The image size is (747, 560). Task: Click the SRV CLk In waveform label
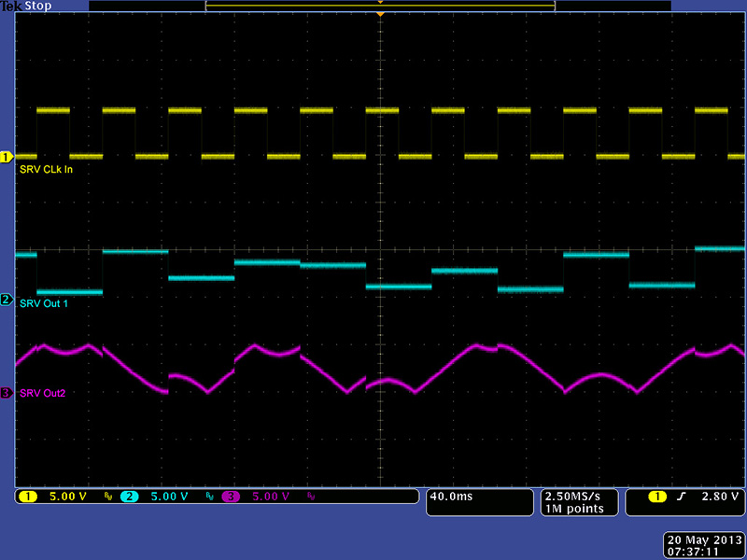tap(46, 169)
